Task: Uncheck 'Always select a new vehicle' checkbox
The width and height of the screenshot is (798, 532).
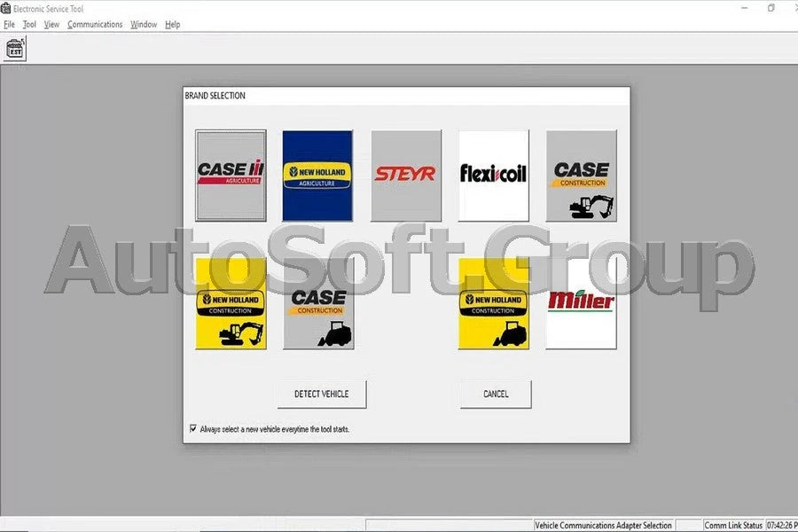Action: click(x=193, y=428)
